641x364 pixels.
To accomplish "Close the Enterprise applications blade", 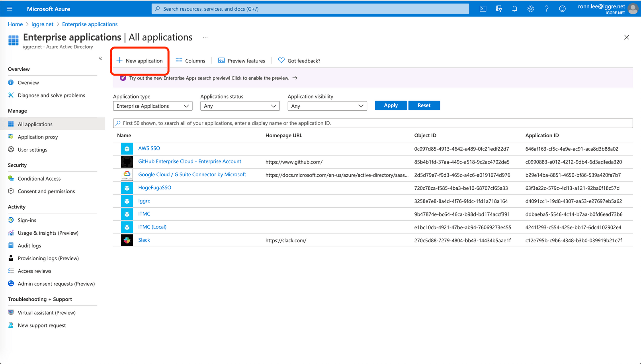I will pos(627,37).
